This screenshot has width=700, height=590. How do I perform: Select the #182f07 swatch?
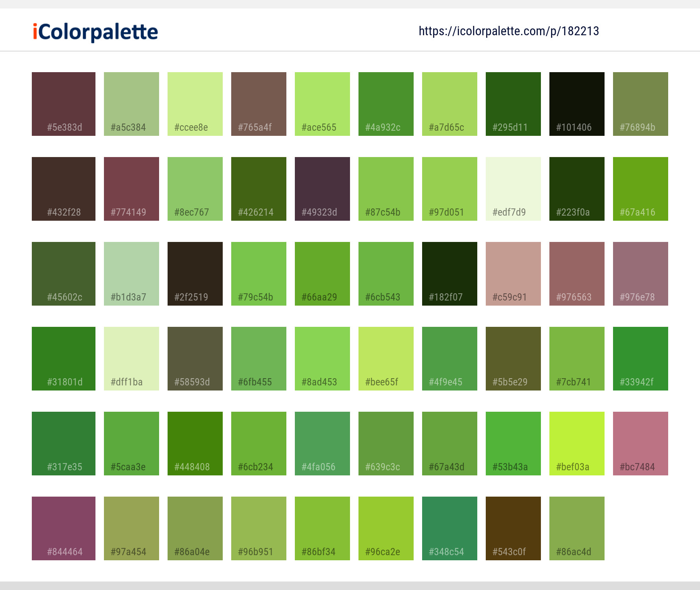pos(450,274)
